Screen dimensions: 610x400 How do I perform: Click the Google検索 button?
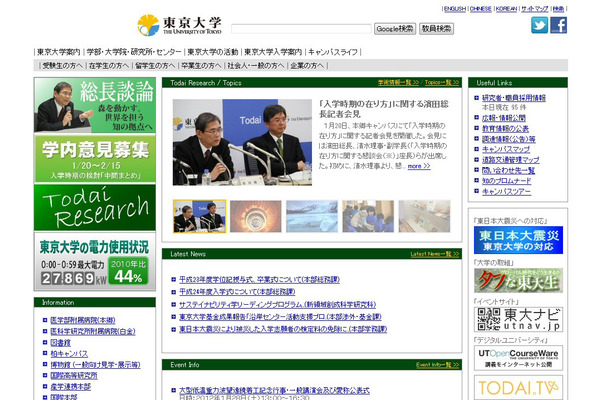point(395,29)
